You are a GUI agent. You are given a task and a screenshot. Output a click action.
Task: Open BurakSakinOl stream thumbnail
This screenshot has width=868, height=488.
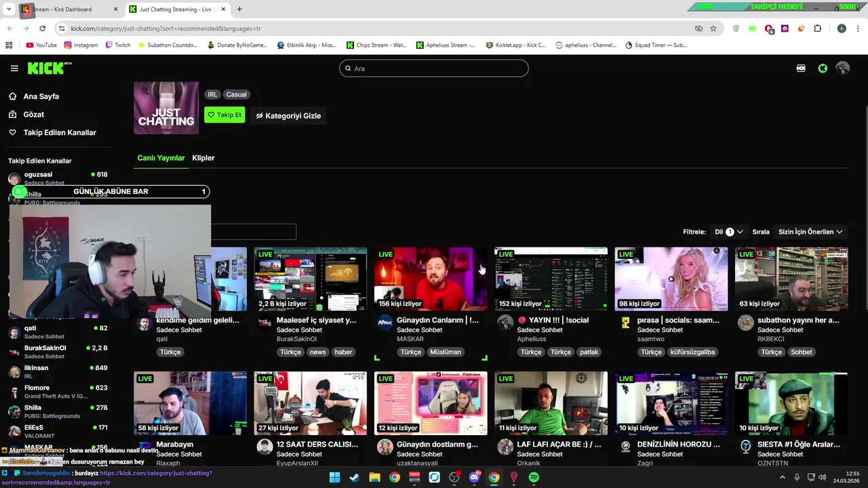pos(311,279)
